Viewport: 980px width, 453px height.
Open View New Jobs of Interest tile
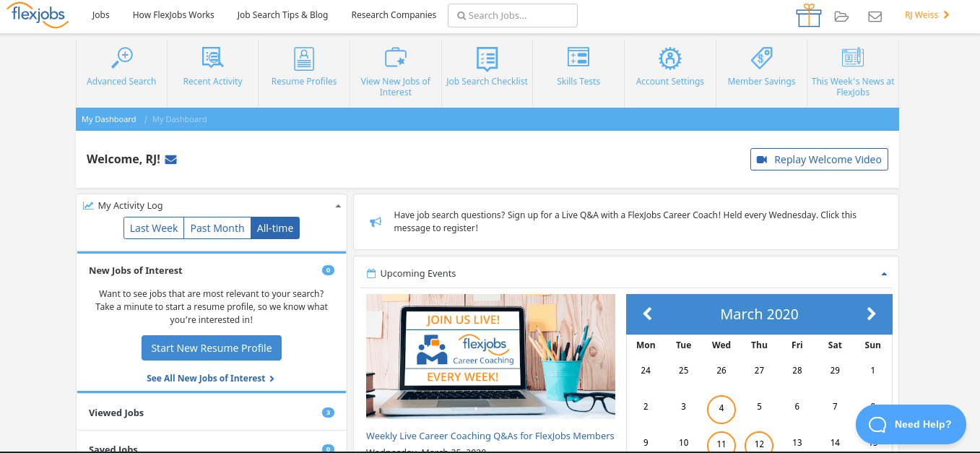[396, 72]
